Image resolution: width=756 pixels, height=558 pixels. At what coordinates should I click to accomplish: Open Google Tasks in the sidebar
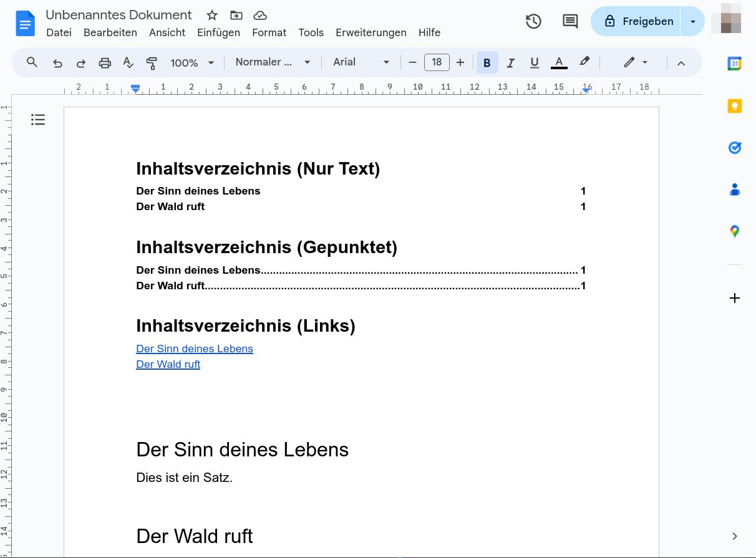(734, 148)
